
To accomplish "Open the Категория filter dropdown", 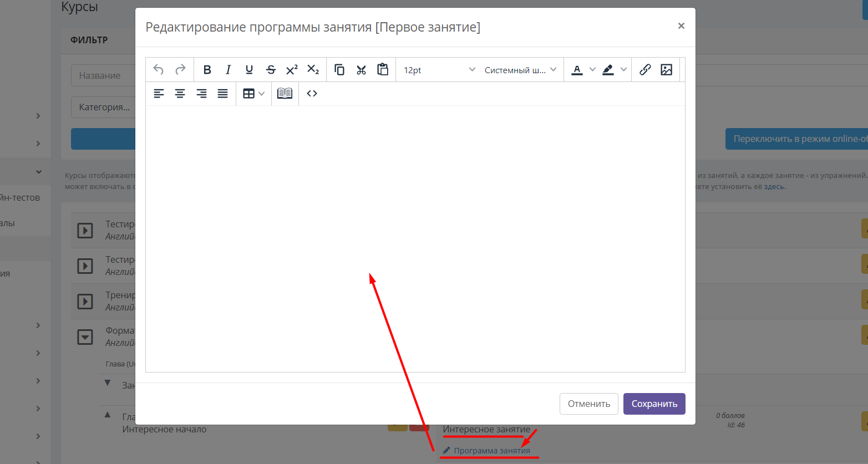I will [103, 107].
